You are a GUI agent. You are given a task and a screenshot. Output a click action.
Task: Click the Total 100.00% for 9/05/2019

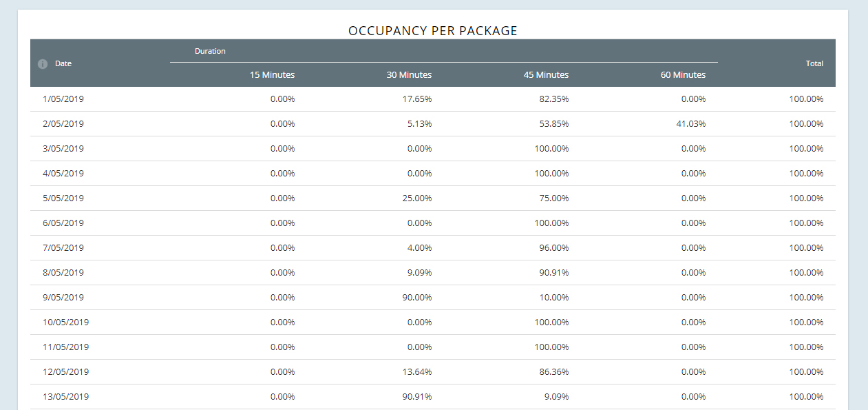807,298
